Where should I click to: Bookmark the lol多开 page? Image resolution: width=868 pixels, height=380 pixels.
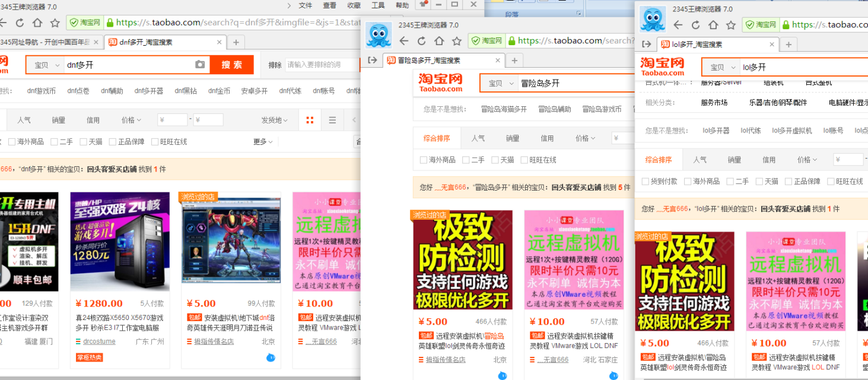[x=731, y=25]
